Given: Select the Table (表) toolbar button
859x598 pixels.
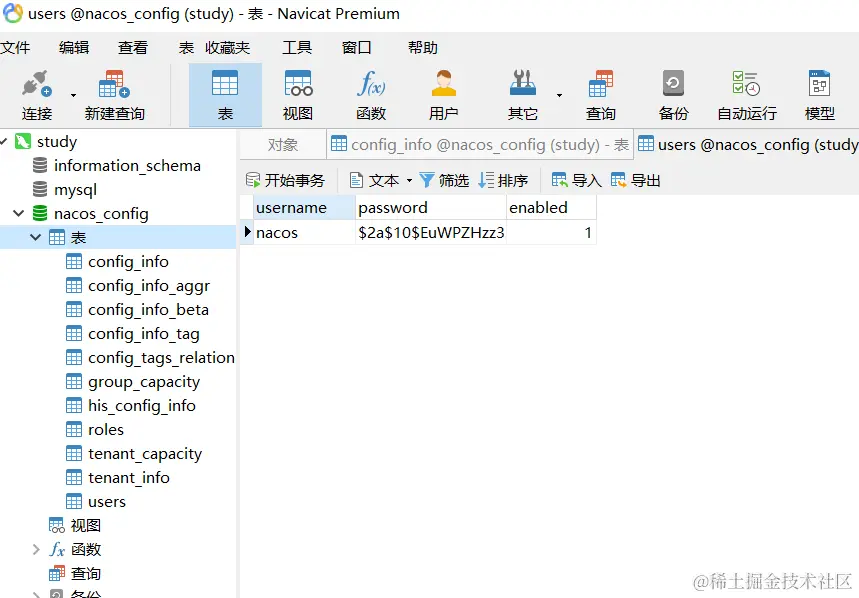Looking at the screenshot, I should (225, 95).
